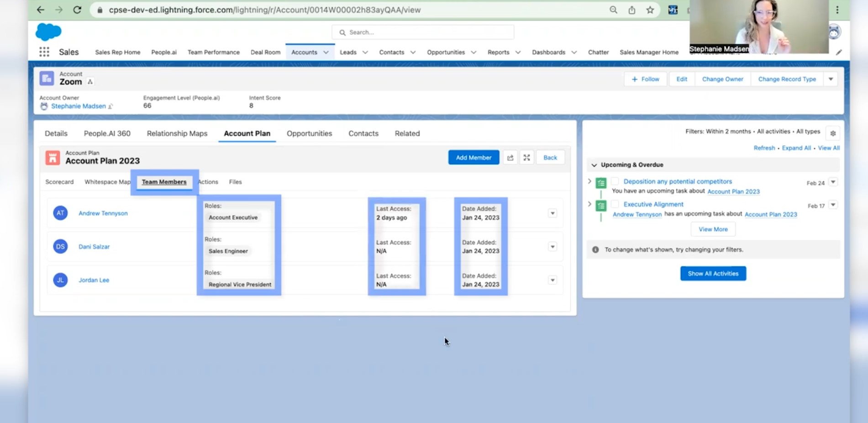The height and width of the screenshot is (423, 868).
Task: Open the People.AI 360 tab
Action: (107, 133)
